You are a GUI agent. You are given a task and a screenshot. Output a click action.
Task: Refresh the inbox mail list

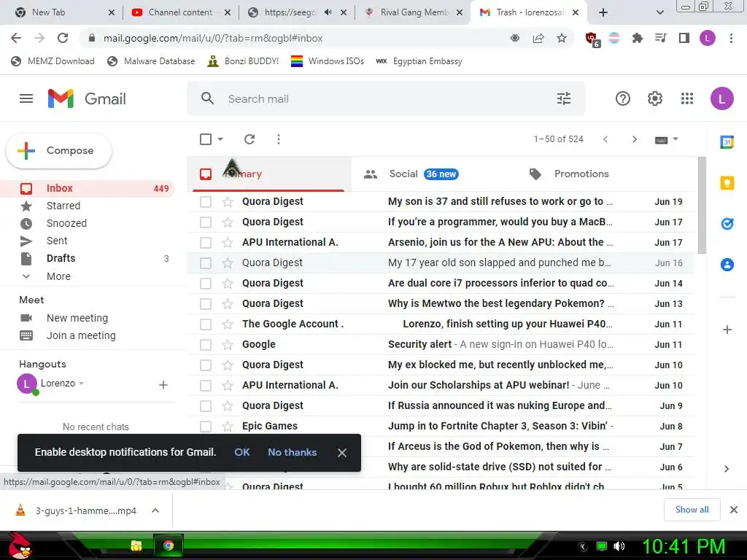click(249, 139)
